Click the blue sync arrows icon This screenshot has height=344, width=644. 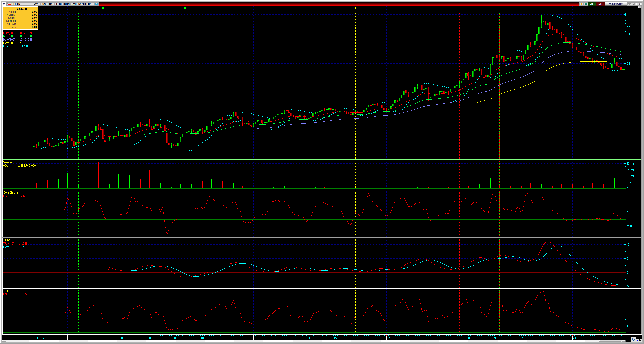pos(633,340)
